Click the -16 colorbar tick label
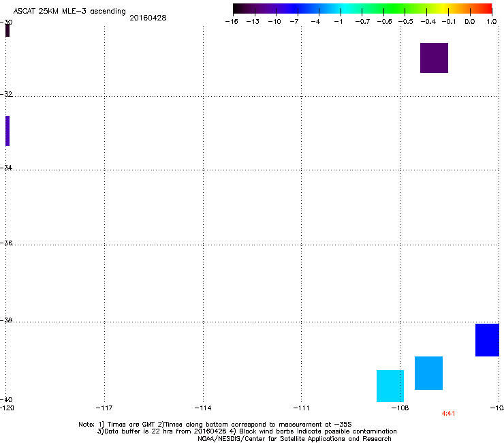This screenshot has height=443, width=504. (232, 22)
